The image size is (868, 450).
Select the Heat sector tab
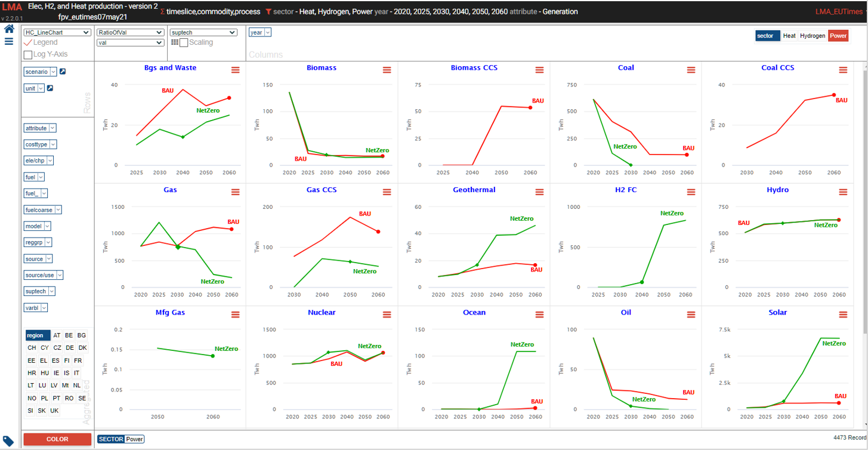pos(789,36)
